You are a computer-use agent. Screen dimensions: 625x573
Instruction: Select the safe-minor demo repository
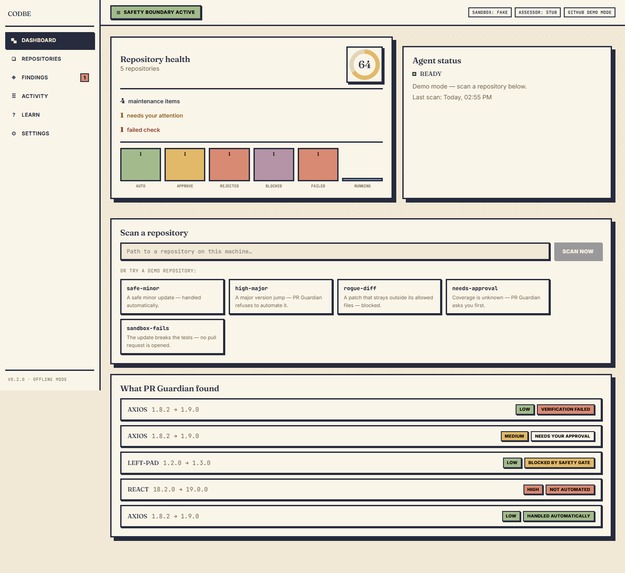click(173, 297)
